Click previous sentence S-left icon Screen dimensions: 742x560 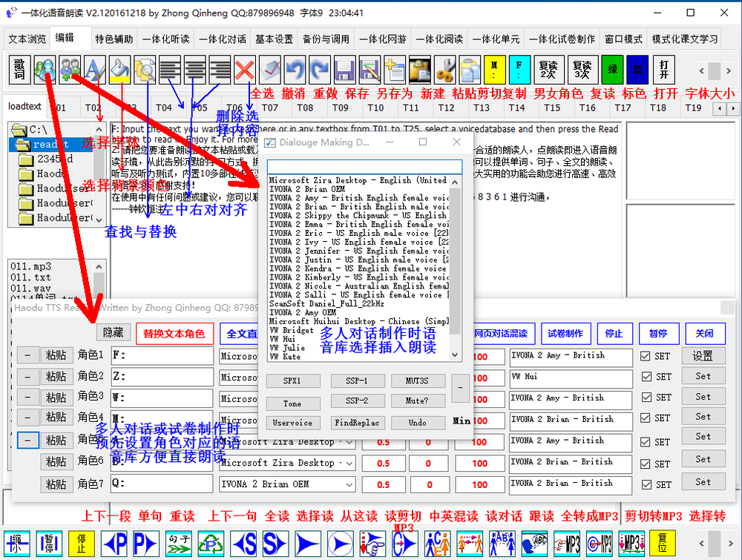click(243, 544)
